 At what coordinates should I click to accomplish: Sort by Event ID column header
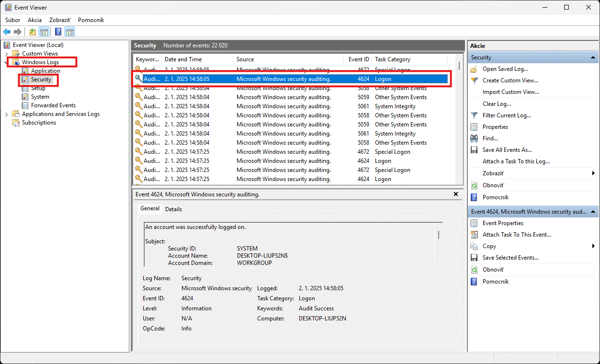[x=357, y=59]
